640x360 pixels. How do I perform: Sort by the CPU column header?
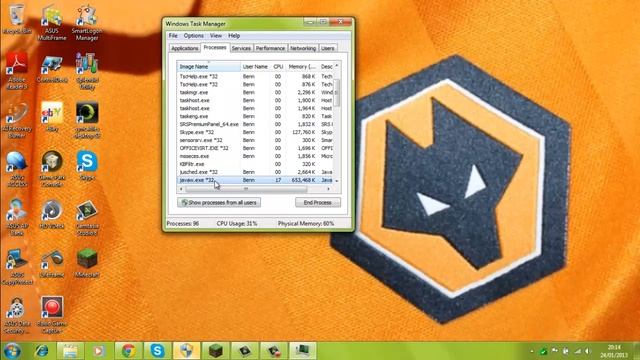(278, 67)
